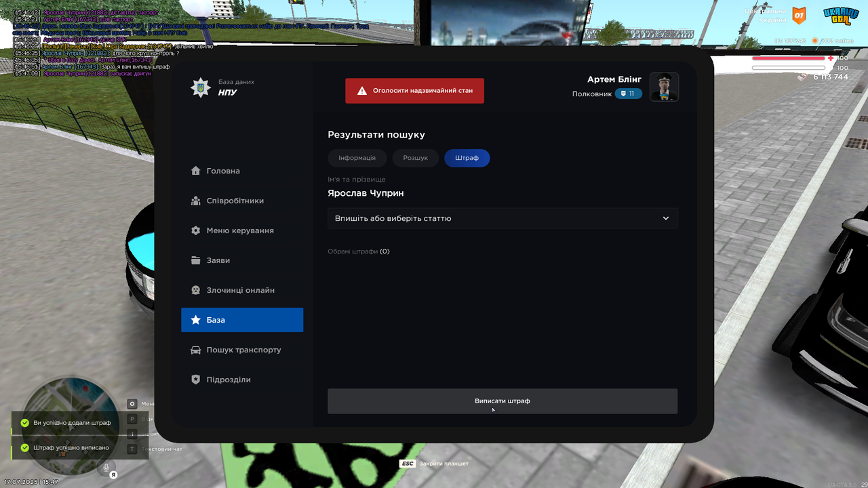The width and height of the screenshot is (868, 488).
Task: Click the O key hint icon
Action: pos(132,404)
